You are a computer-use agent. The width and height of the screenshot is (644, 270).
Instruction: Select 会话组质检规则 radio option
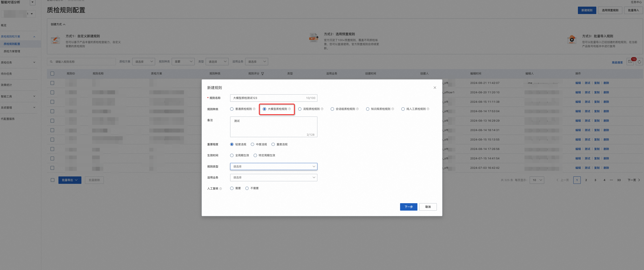click(x=332, y=109)
